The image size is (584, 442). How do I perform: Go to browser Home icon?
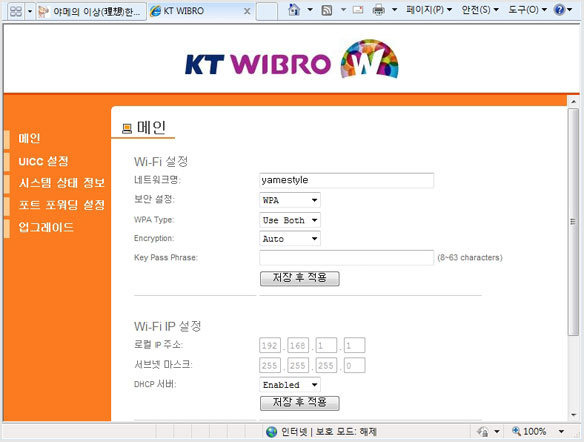coord(295,10)
